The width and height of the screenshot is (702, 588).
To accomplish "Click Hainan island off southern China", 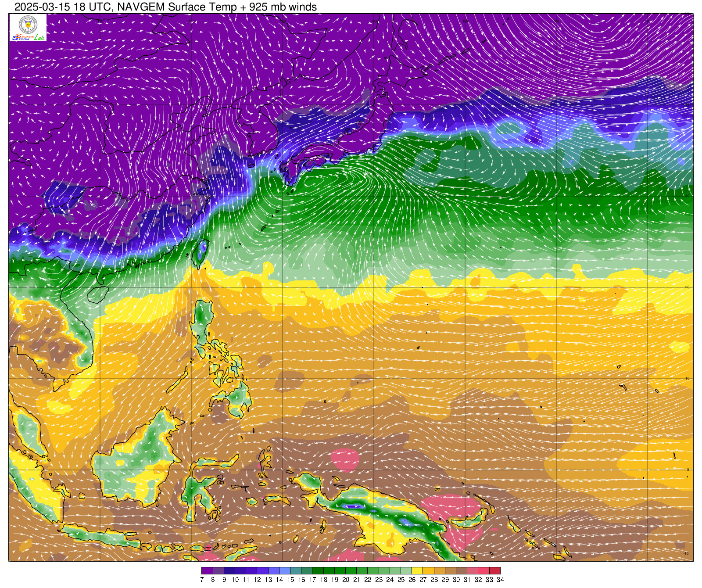I will click(x=98, y=294).
